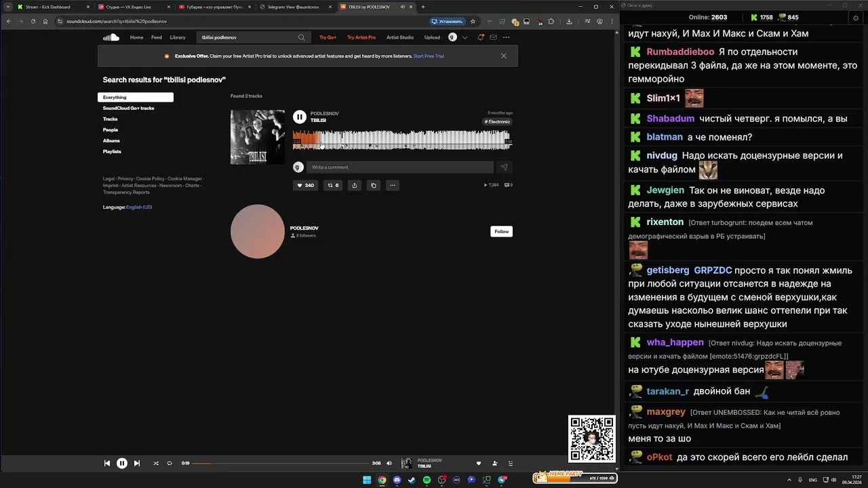Open Steam from the taskbar
Image resolution: width=868 pixels, height=488 pixels.
click(x=412, y=480)
